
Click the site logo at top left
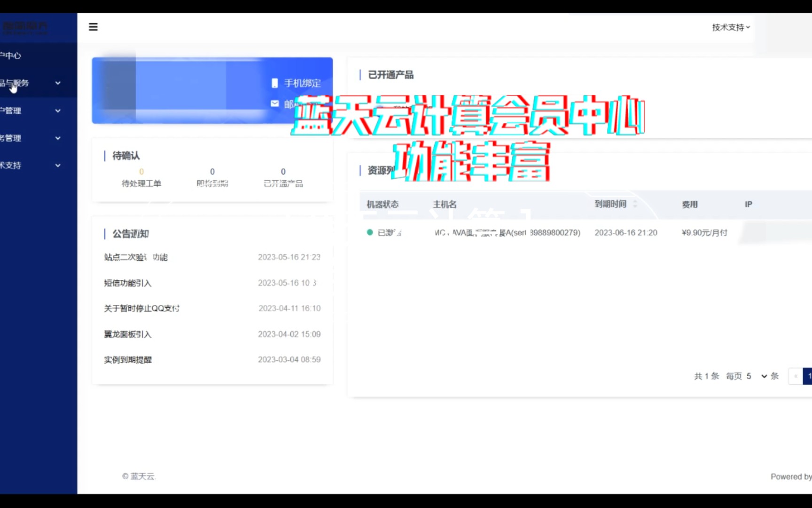[x=24, y=27]
